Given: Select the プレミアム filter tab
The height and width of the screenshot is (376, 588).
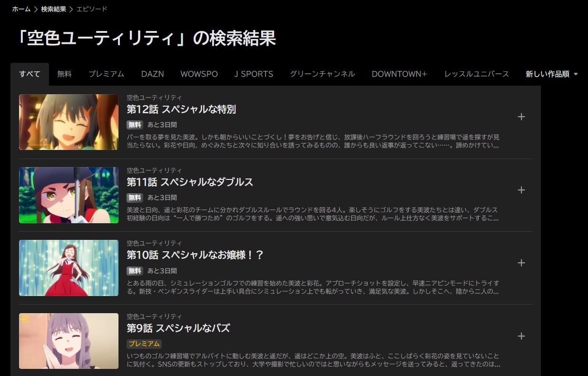Looking at the screenshot, I should coord(106,74).
